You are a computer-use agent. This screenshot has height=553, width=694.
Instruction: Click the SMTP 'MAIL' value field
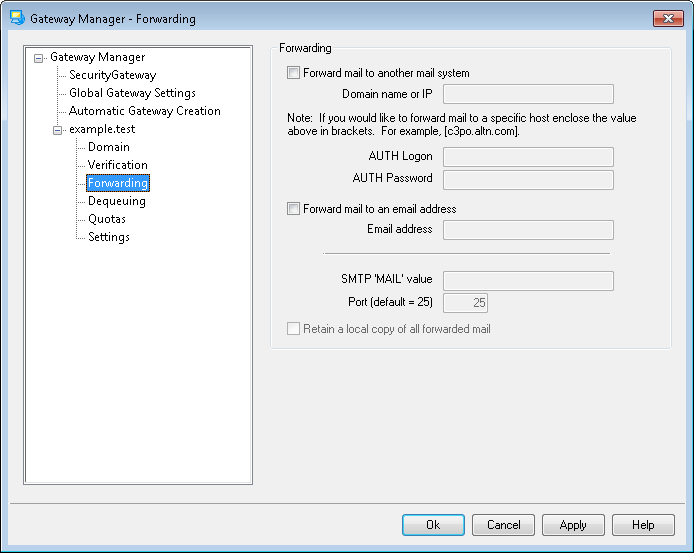pos(528,280)
